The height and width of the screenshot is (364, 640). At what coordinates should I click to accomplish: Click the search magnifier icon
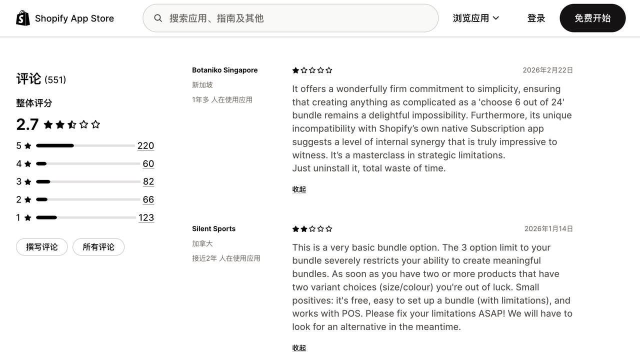click(x=158, y=18)
